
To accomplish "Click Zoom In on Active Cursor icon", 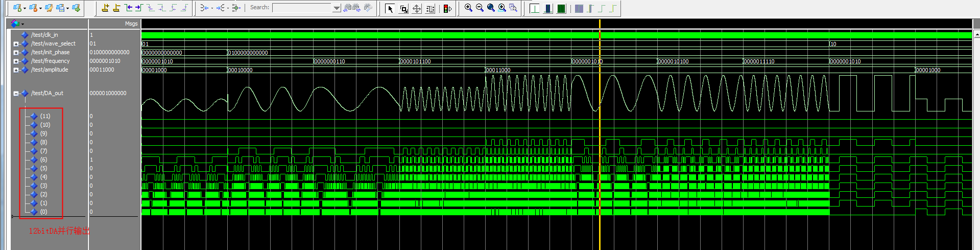I will [502, 8].
